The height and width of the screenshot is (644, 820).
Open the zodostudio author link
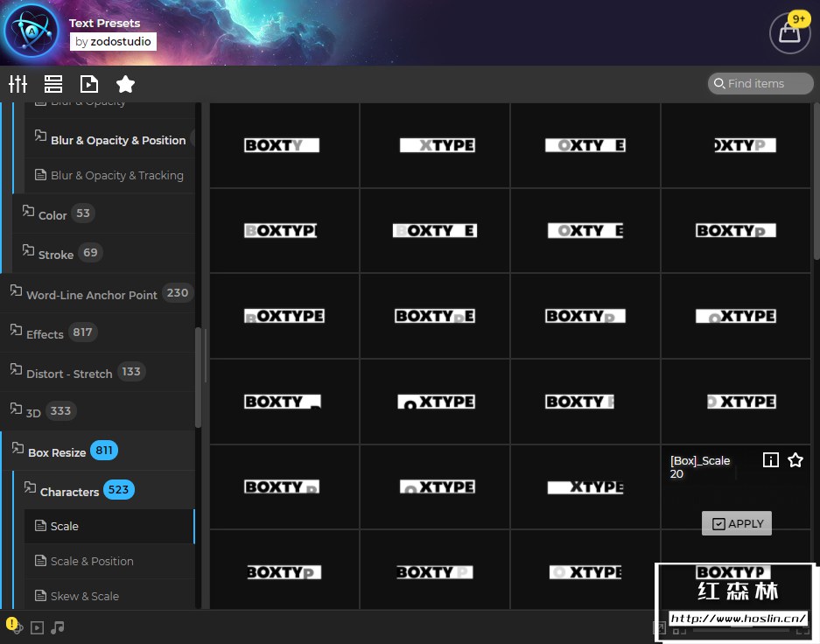[x=113, y=42]
